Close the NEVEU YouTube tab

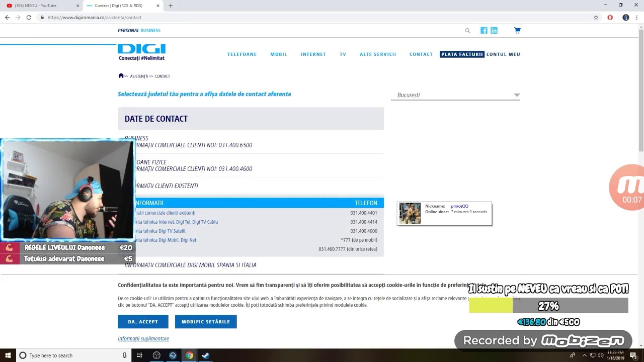click(77, 6)
